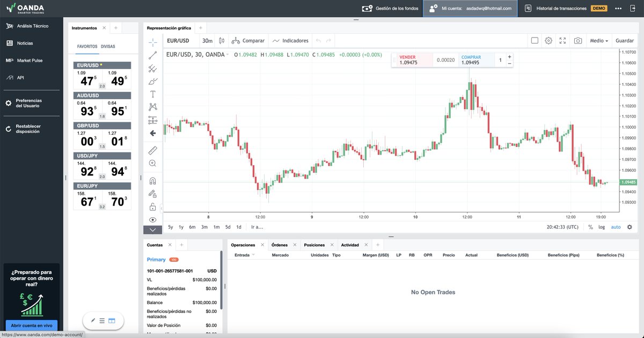Select the brush drawing tool

[153, 81]
